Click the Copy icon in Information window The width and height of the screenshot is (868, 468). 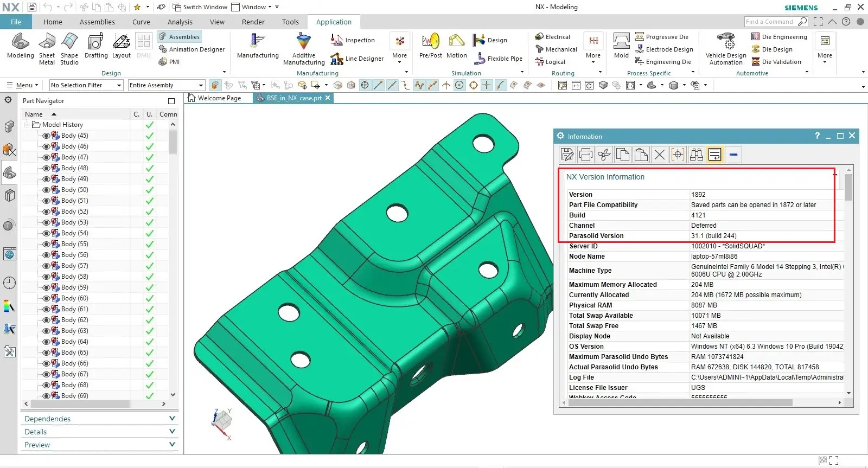[623, 155]
